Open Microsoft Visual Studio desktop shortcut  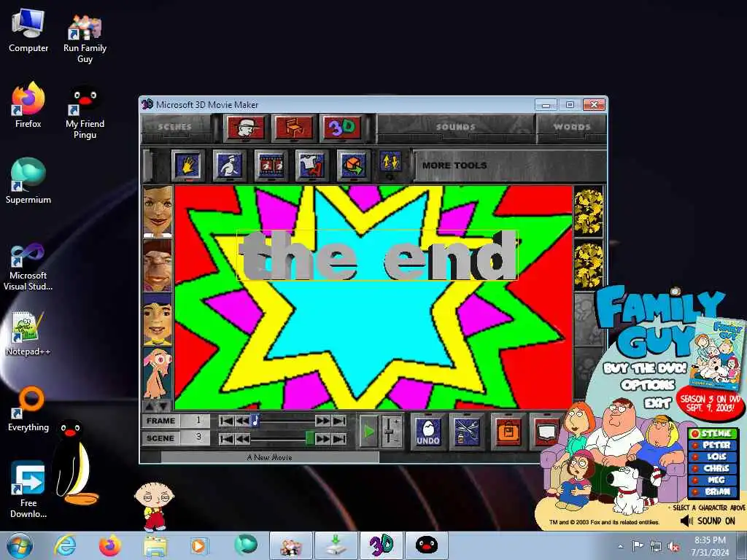click(28, 267)
